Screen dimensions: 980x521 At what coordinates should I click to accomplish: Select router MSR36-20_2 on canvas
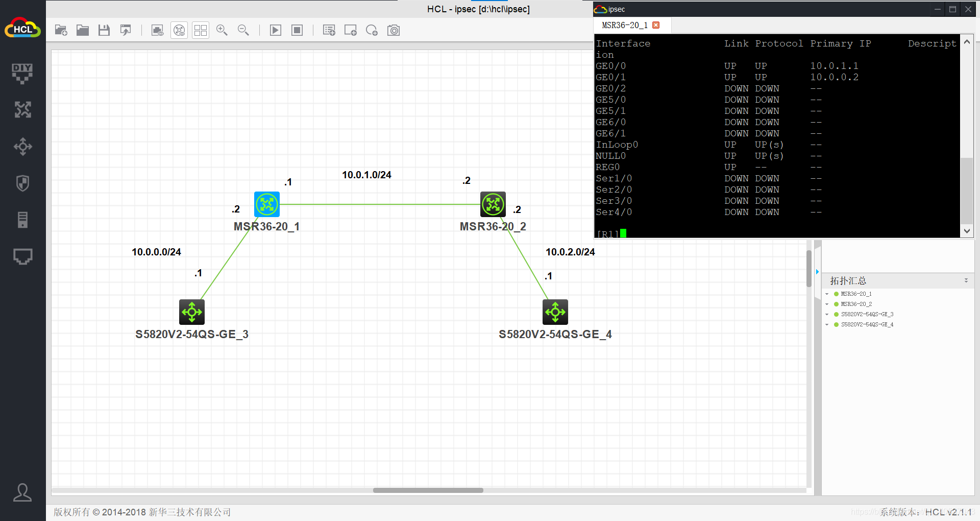coord(493,204)
